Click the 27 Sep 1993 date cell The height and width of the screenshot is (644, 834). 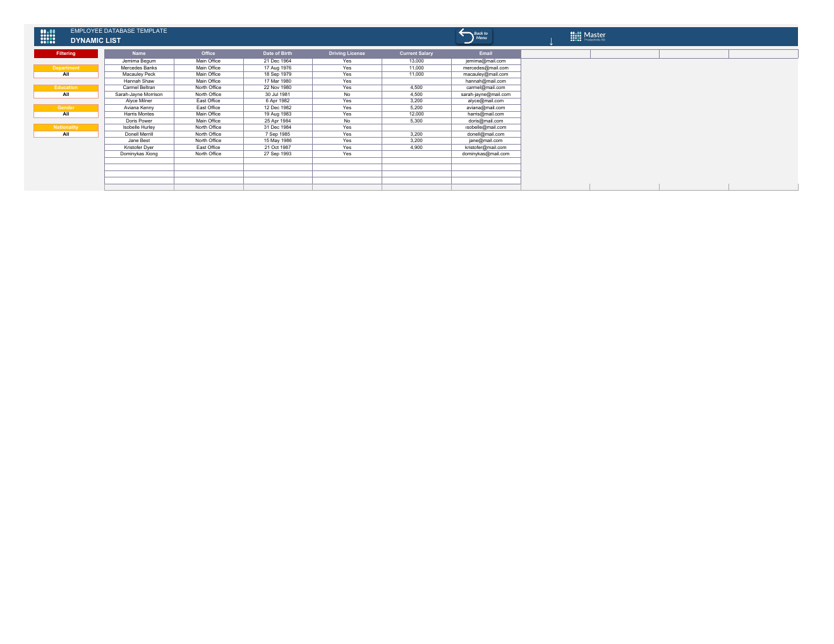click(278, 154)
